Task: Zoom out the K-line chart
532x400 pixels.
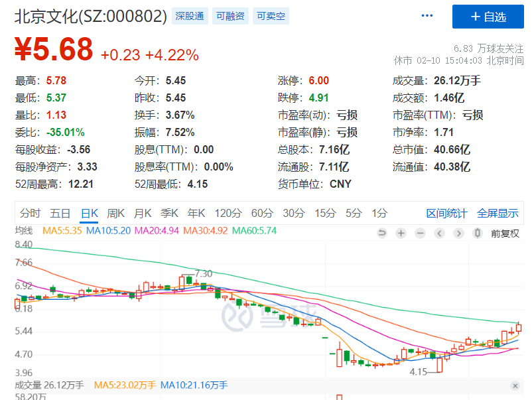Action: (420, 233)
